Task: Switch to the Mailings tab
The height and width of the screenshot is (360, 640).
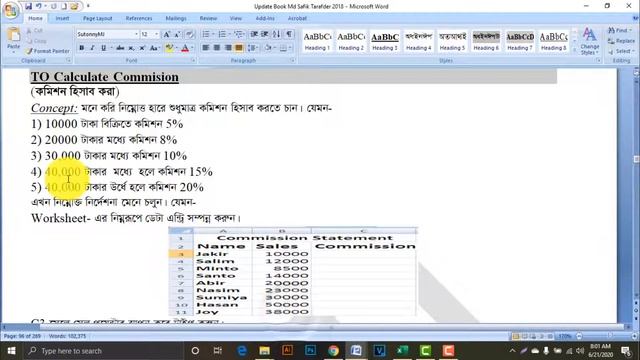Action: tap(176, 18)
